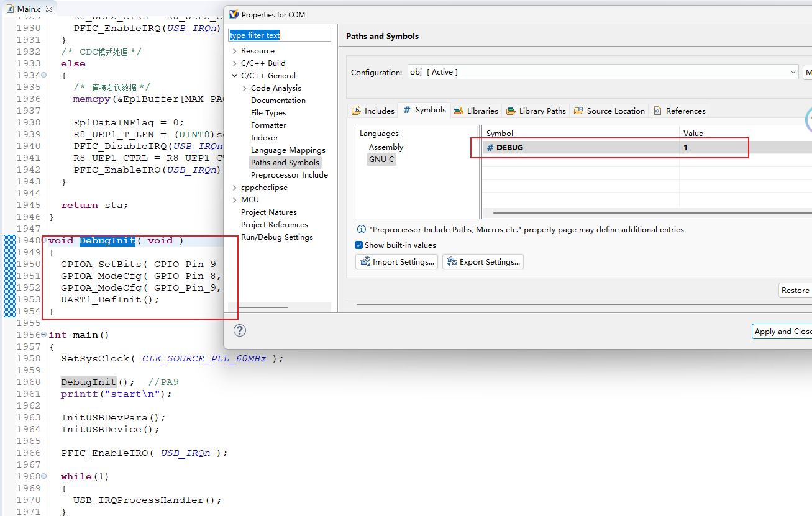Click the Library Paths tab icon

511,111
